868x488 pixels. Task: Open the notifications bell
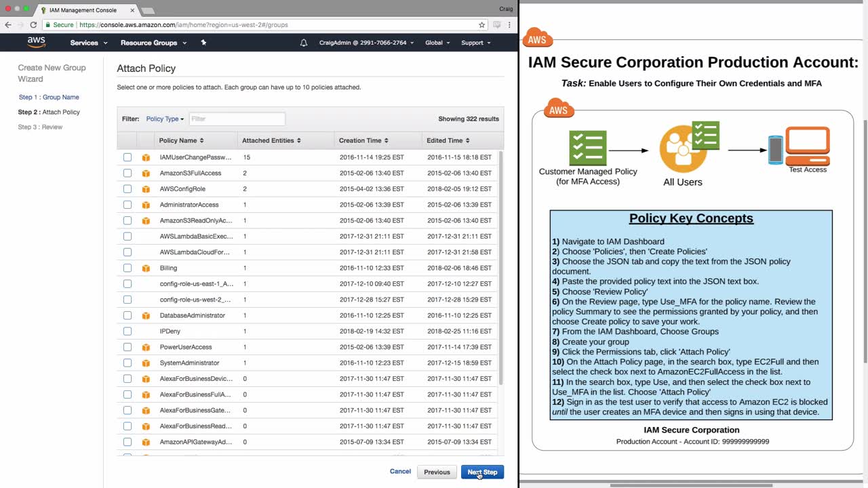pyautogui.click(x=304, y=43)
